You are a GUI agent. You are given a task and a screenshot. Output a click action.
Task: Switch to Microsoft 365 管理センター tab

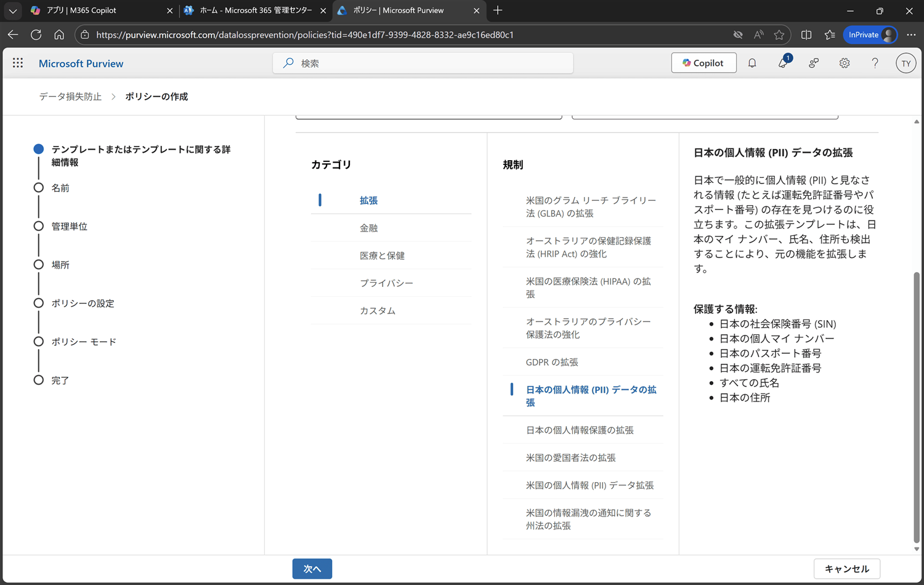pyautogui.click(x=256, y=10)
